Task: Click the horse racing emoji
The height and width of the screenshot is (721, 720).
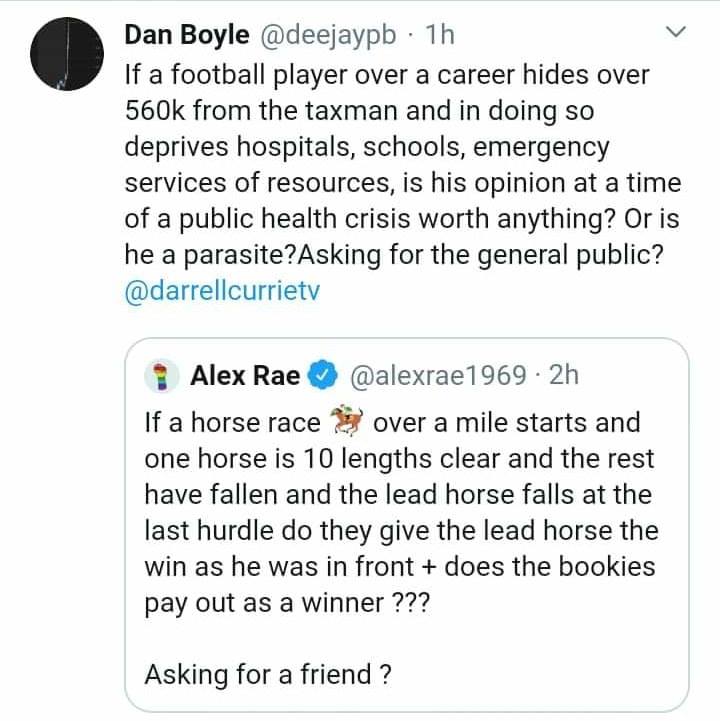Action: [347, 420]
